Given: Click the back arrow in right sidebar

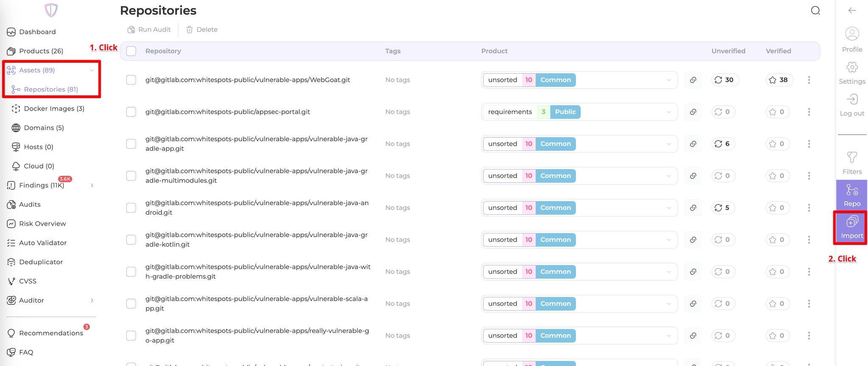Looking at the screenshot, I should click(x=852, y=11).
